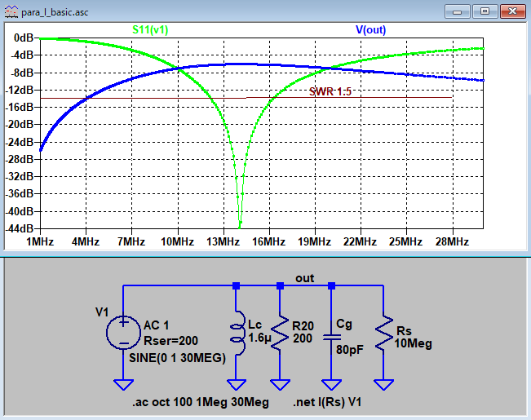Click the 28MHz horizontal axis label

(452, 242)
